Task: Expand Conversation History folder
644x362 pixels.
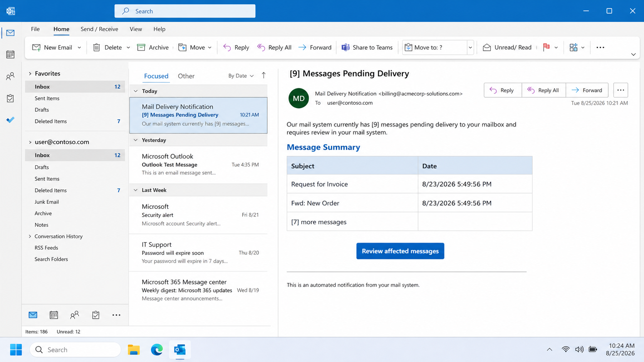Action: pyautogui.click(x=30, y=236)
